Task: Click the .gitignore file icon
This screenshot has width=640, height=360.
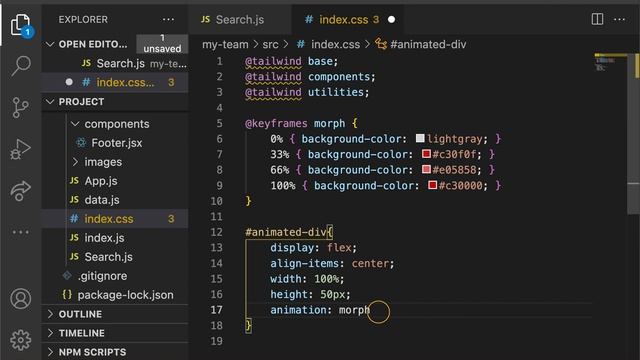Action: [67, 276]
